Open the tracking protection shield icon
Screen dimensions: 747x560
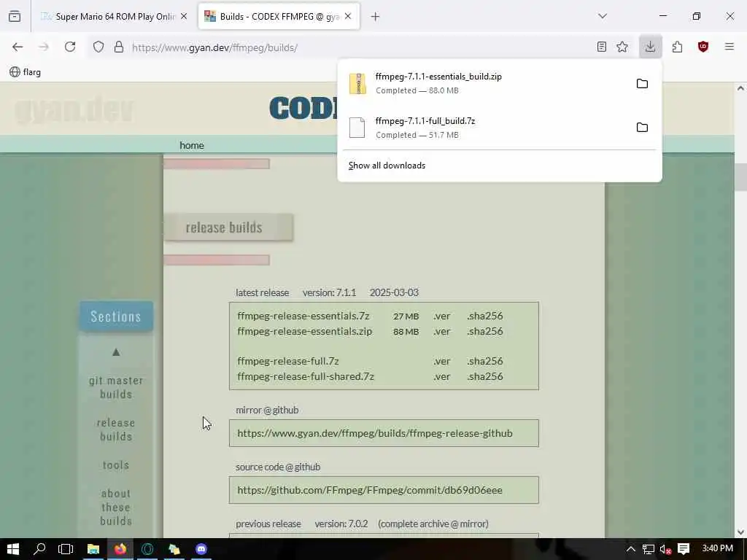[x=98, y=47]
